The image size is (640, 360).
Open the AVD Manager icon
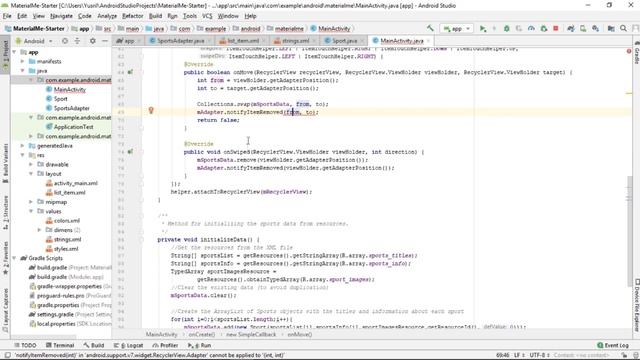[x=583, y=29]
